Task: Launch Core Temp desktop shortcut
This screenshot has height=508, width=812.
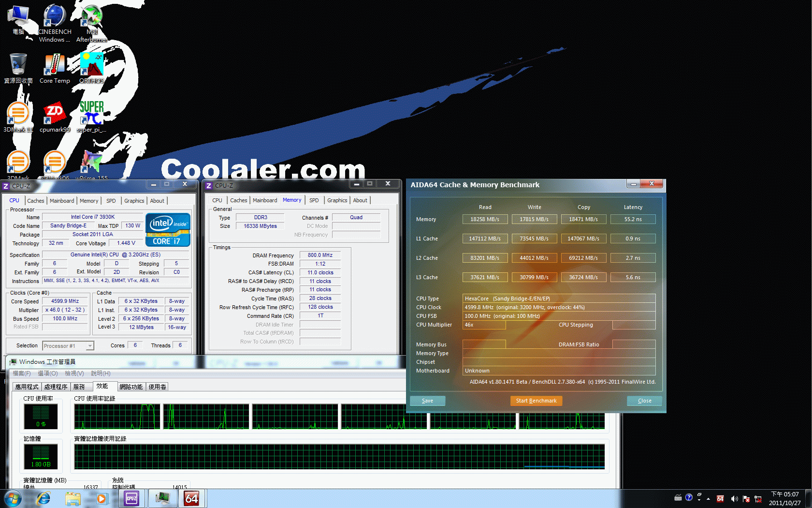Action: pos(55,68)
